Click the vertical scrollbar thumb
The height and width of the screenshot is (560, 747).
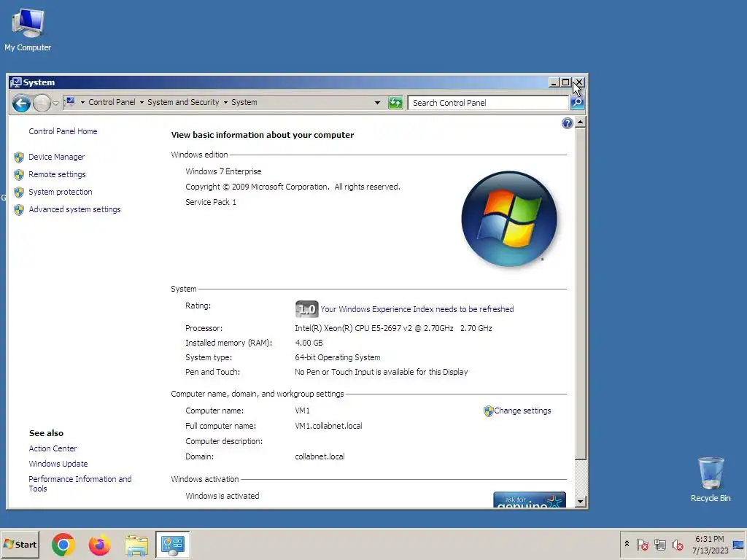coord(580,294)
